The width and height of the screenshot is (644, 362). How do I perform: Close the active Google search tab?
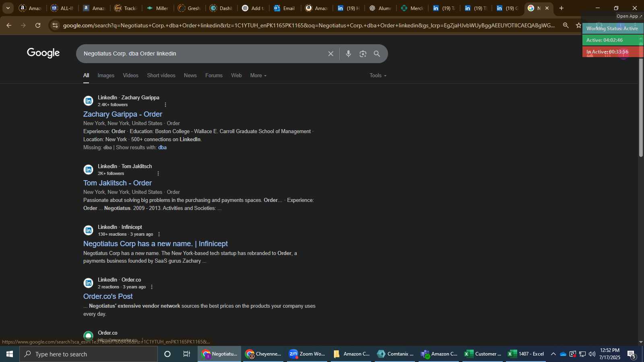coord(547,8)
